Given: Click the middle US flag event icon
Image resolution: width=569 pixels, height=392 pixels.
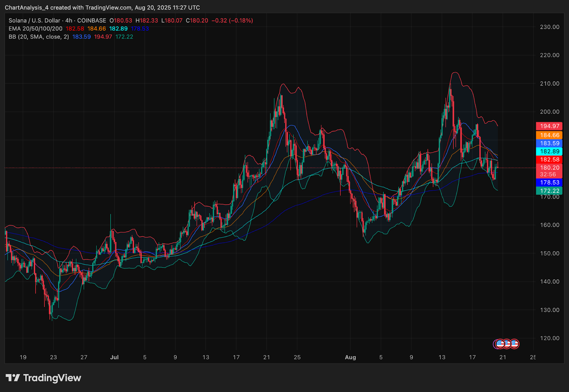Looking at the screenshot, I should point(507,344).
